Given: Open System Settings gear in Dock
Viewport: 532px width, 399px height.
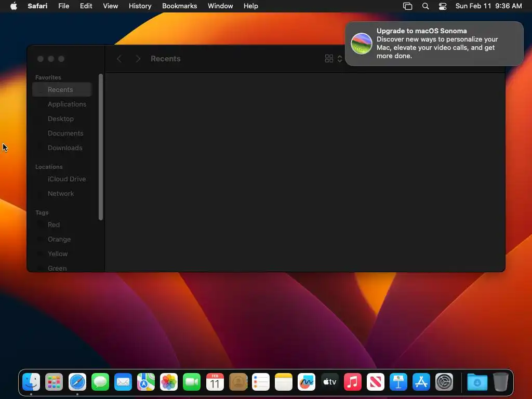Looking at the screenshot, I should (x=444, y=382).
